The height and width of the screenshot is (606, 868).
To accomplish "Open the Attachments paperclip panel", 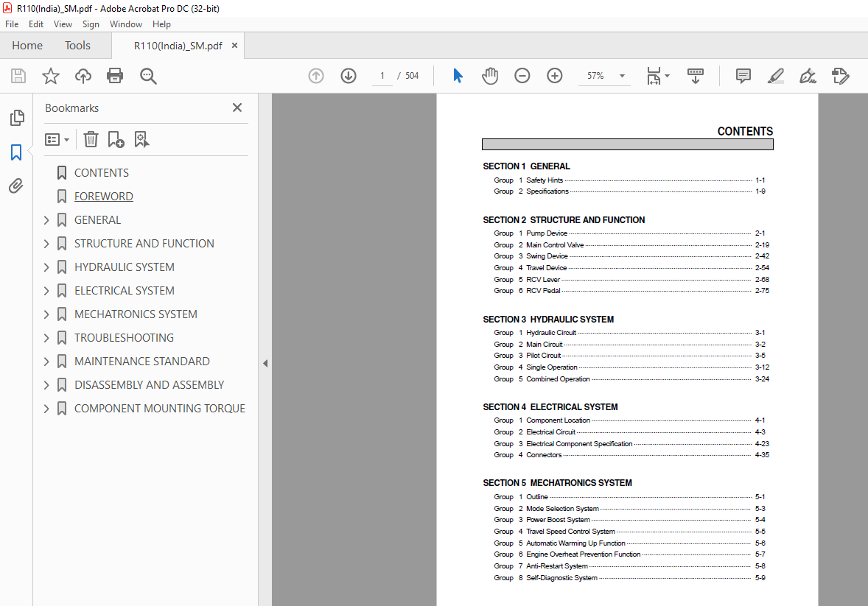I will 16,186.
